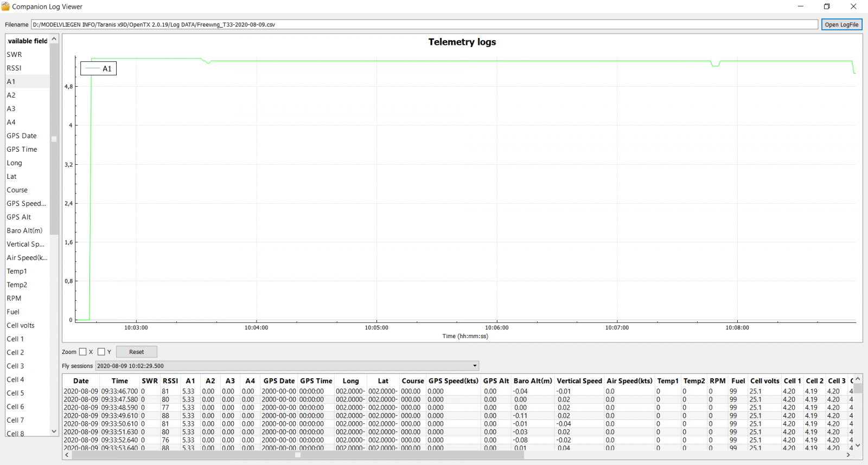Click the fields list scroll down arrow
The image size is (868, 465).
[x=54, y=431]
